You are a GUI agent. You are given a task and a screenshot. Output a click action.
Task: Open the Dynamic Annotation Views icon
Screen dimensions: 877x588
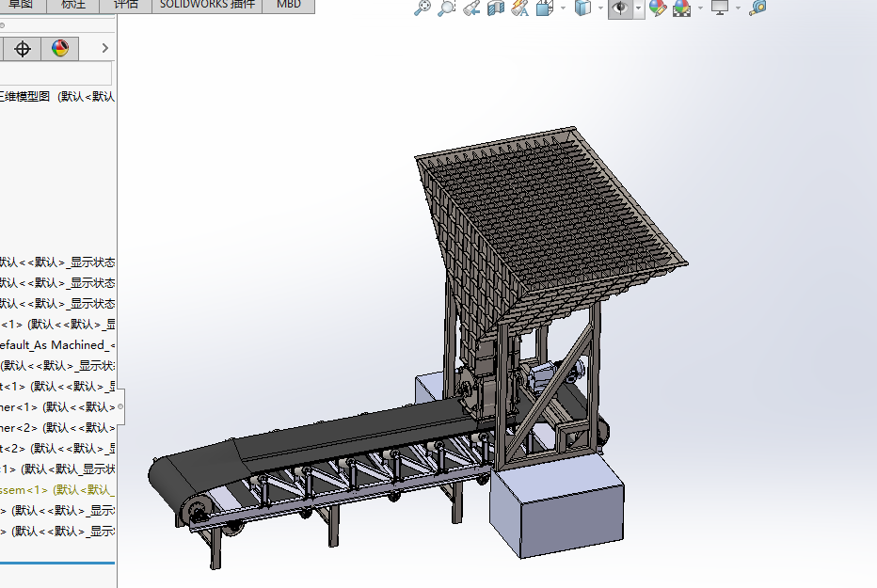(x=520, y=8)
